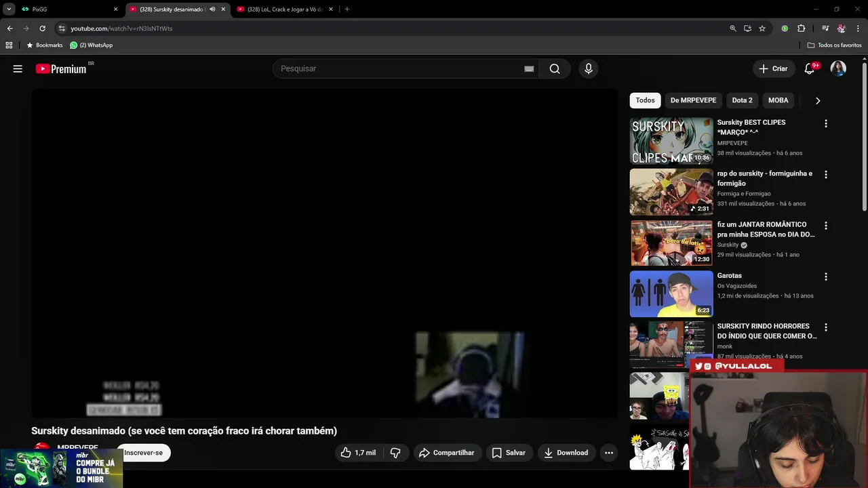
Task: Open the on-screen keyboard in search box
Action: [529, 68]
